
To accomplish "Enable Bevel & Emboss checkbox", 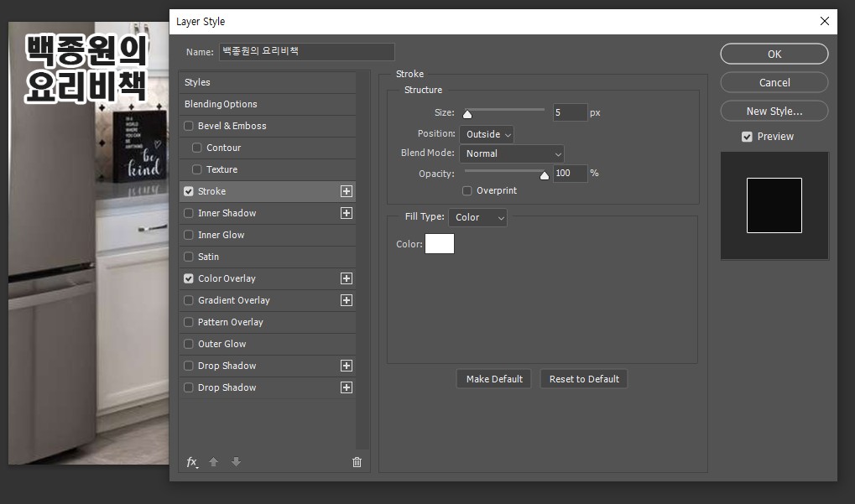I will point(189,126).
